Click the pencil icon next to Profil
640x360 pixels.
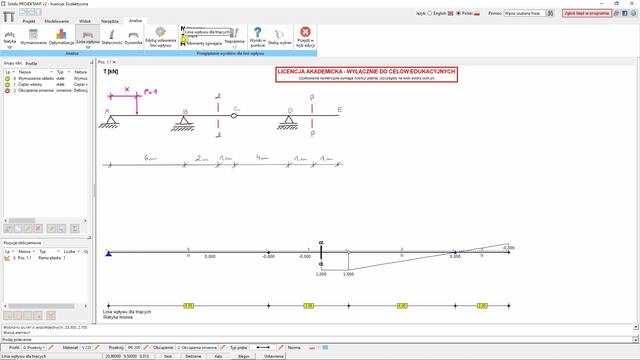coord(51,348)
